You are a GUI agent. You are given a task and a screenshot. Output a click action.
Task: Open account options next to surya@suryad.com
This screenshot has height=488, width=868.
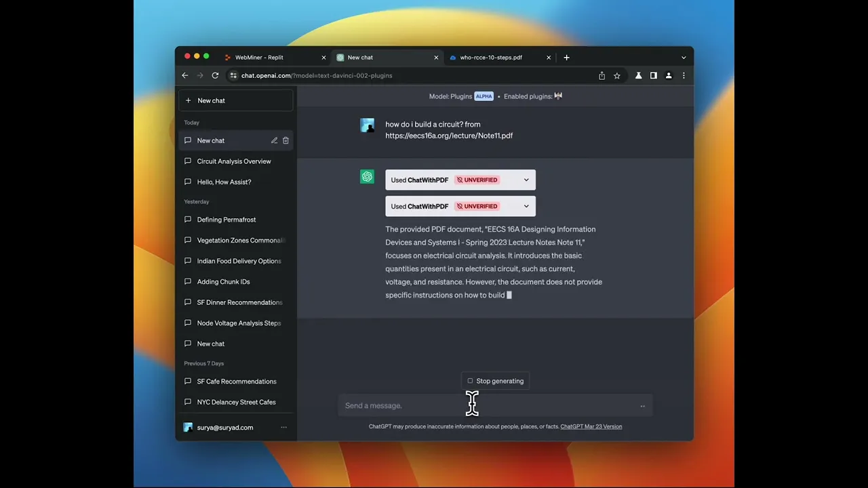click(283, 428)
